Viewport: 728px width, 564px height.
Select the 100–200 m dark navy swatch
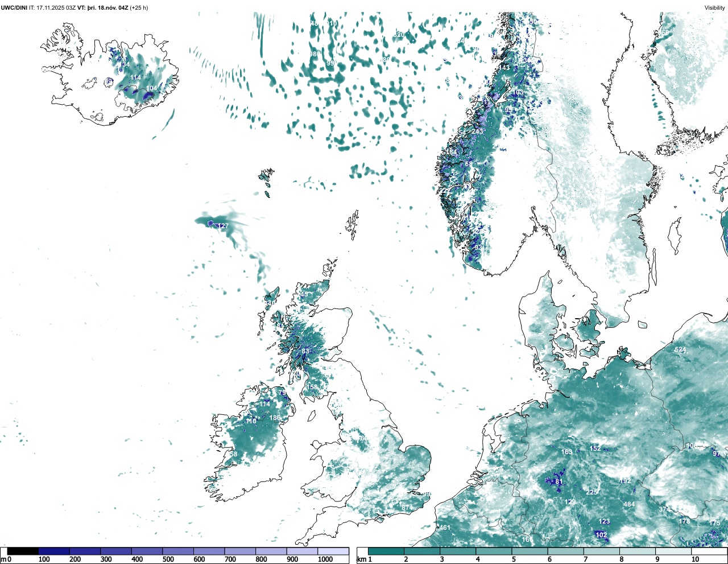(54, 551)
